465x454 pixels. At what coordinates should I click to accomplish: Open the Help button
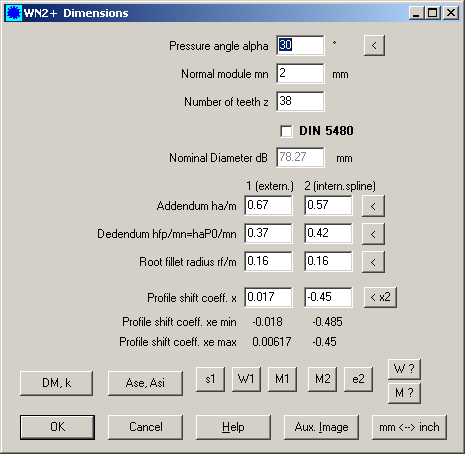[233, 427]
